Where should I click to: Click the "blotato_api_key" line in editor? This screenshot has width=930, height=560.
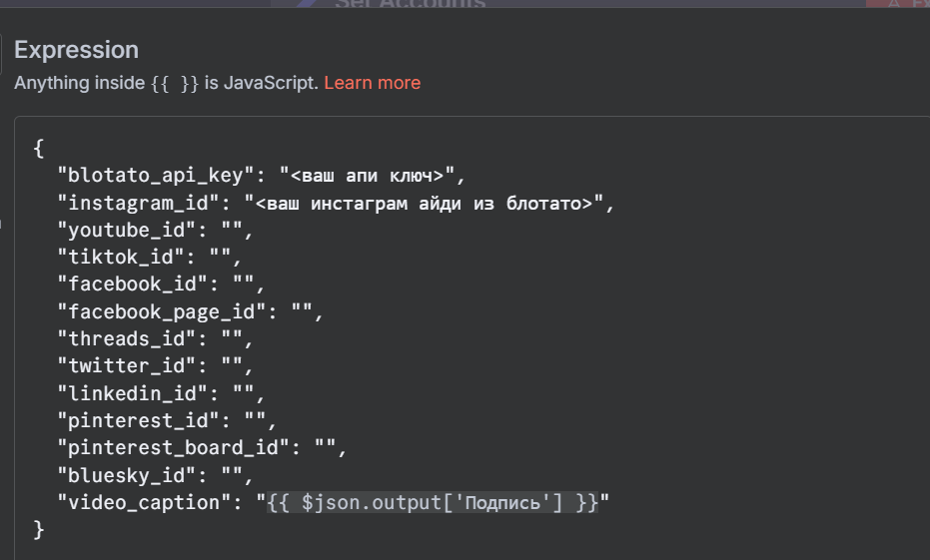click(x=262, y=176)
